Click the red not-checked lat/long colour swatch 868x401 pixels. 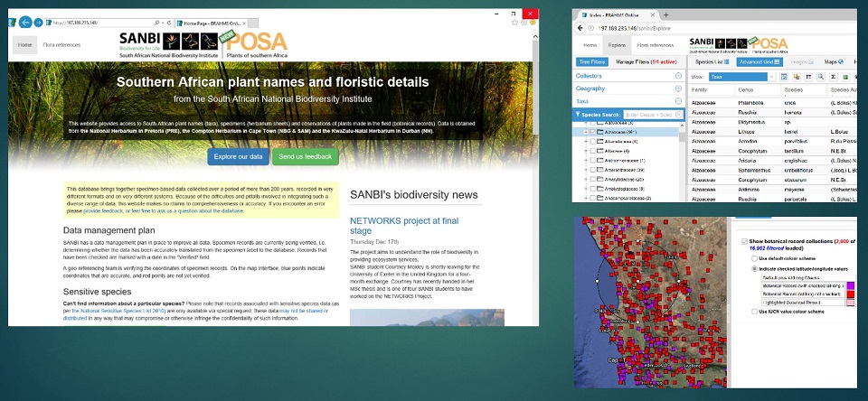(x=851, y=294)
